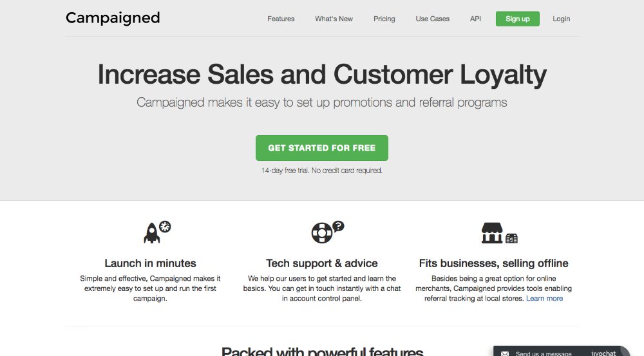644x356 pixels.
Task: Click the lifebuoy tech support icon
Action: (321, 233)
